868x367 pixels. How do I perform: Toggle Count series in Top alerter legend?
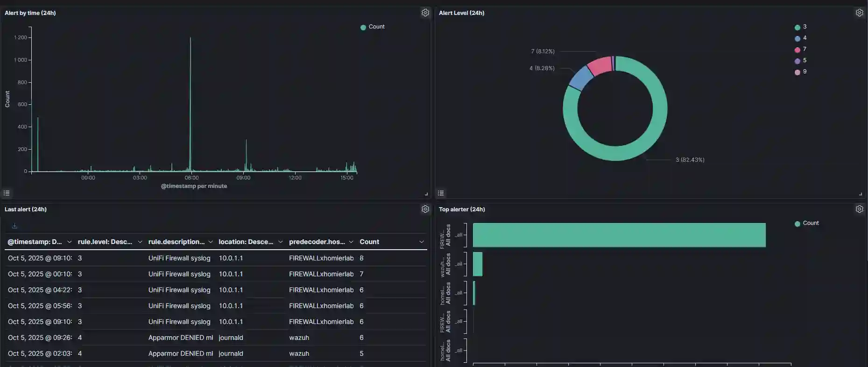click(807, 223)
